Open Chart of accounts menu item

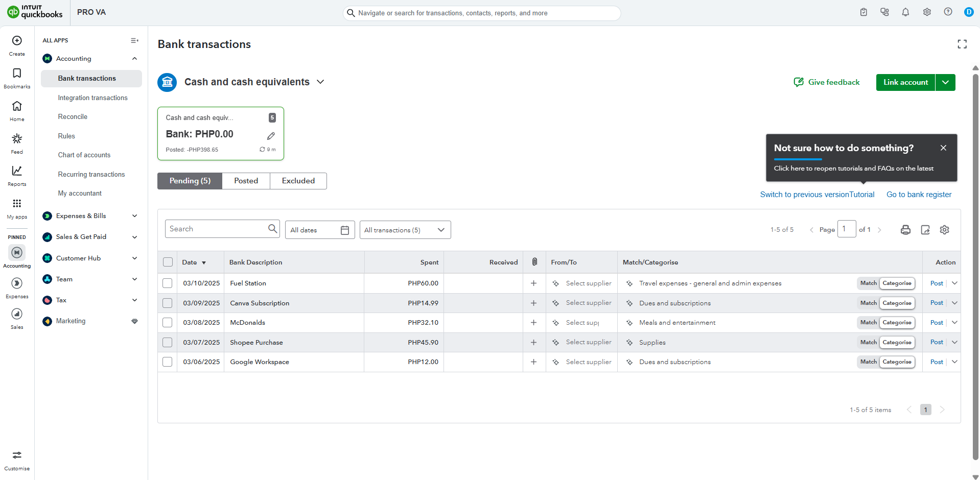click(84, 155)
